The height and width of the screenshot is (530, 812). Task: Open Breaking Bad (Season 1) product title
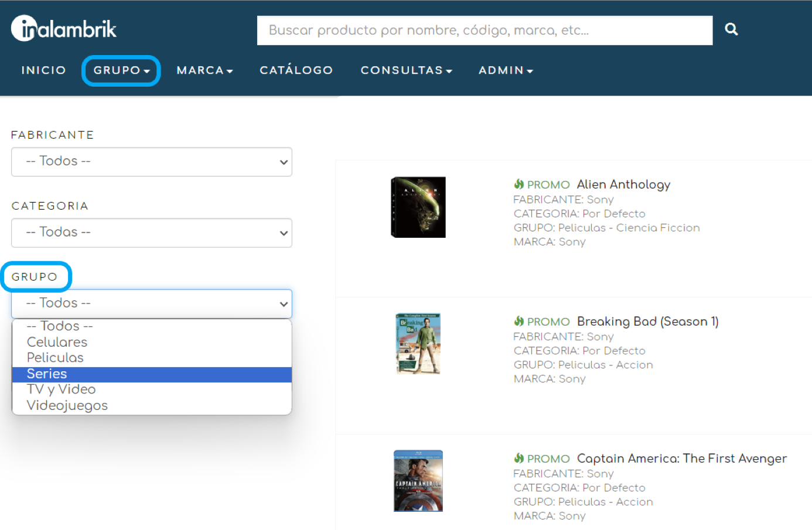click(647, 322)
